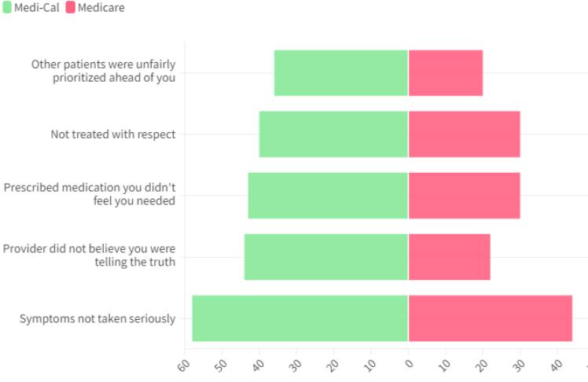The width and height of the screenshot is (588, 382).
Task: Click the "Provider did not believe you" category label
Action: click(90, 255)
